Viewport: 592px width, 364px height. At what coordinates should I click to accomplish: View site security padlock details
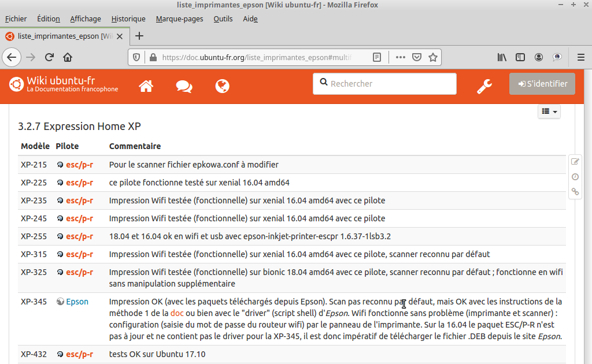153,57
